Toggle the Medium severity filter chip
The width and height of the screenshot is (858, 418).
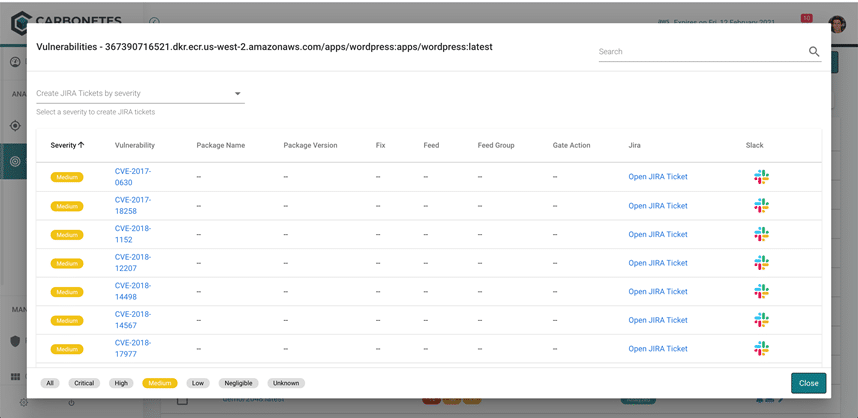(x=160, y=383)
